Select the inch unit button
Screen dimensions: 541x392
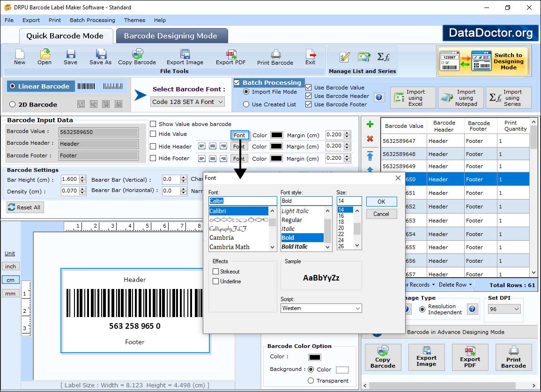tap(10, 266)
